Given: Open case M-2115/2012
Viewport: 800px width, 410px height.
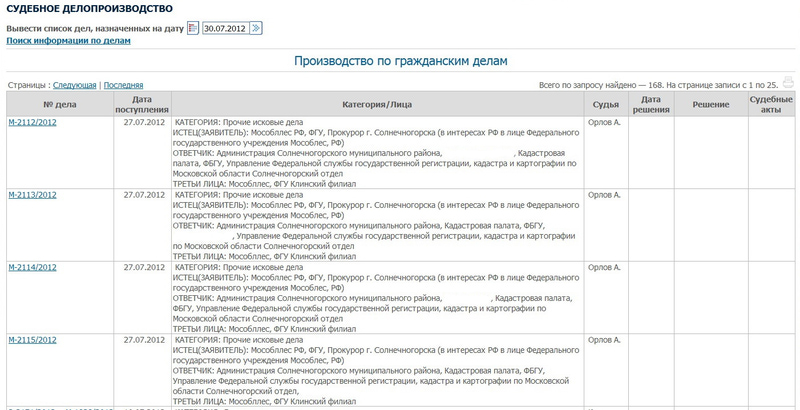Looking at the screenshot, I should click(32, 341).
